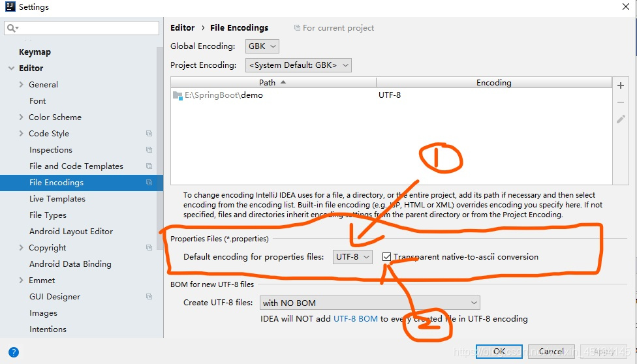Click the remove path minus icon
Image resolution: width=637 pixels, height=364 pixels.
pyautogui.click(x=620, y=102)
